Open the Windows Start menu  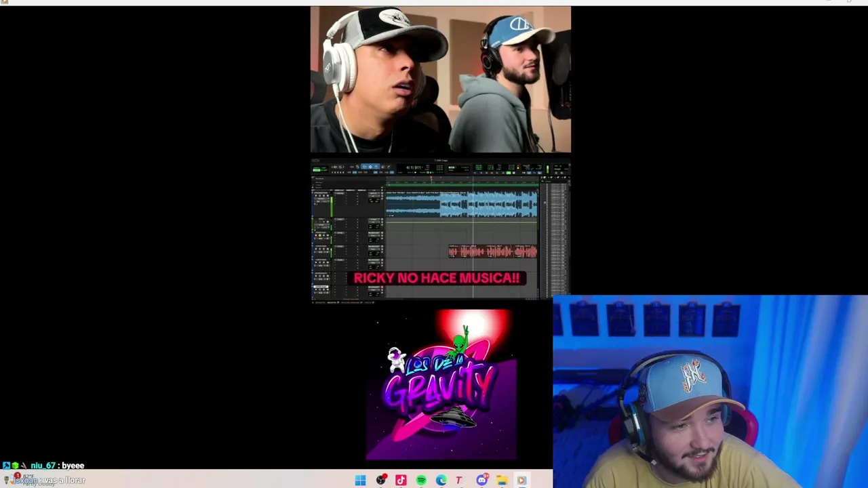point(360,481)
